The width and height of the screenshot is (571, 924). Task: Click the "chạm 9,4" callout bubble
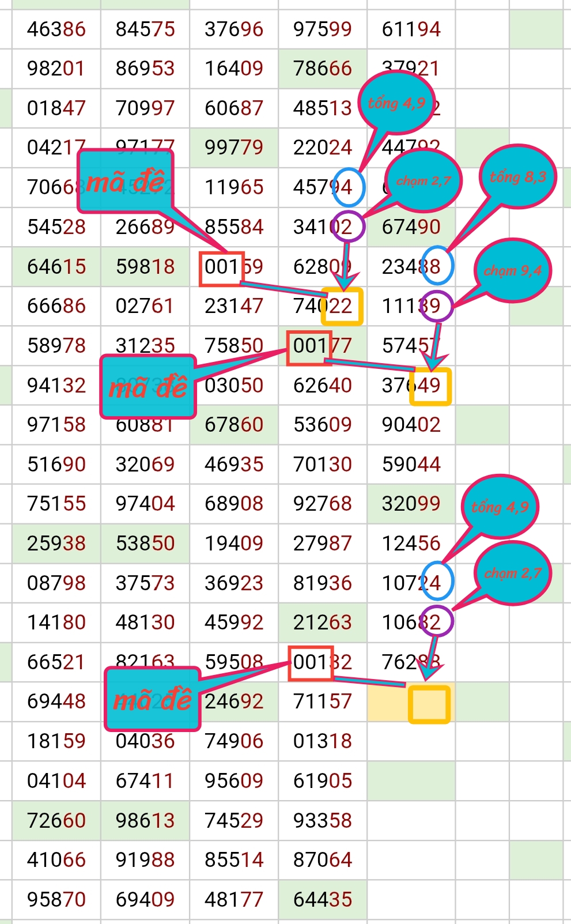pyautogui.click(x=512, y=270)
